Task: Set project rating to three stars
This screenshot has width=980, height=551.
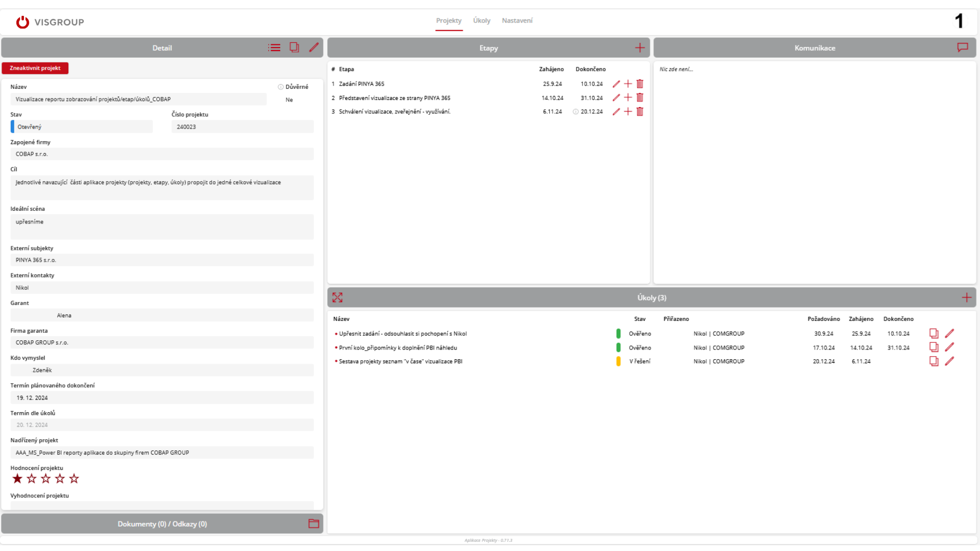Action: pyautogui.click(x=46, y=479)
